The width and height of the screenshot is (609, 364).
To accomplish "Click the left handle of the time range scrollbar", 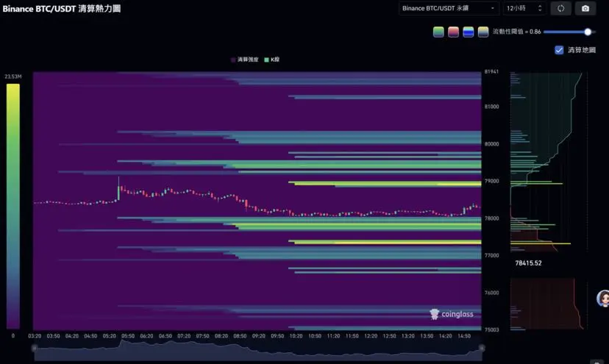I will 34,348.
